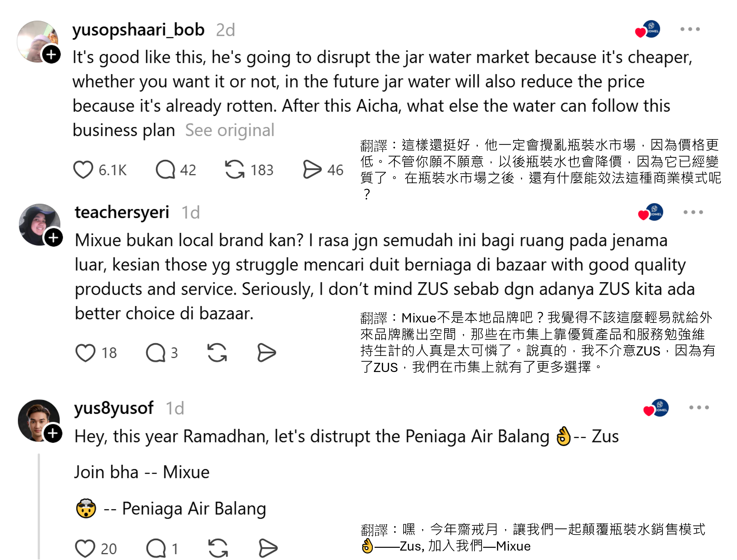Like yusopshaari_bob's comment with heart icon
This screenshot has height=560, width=737.
pos(83,170)
